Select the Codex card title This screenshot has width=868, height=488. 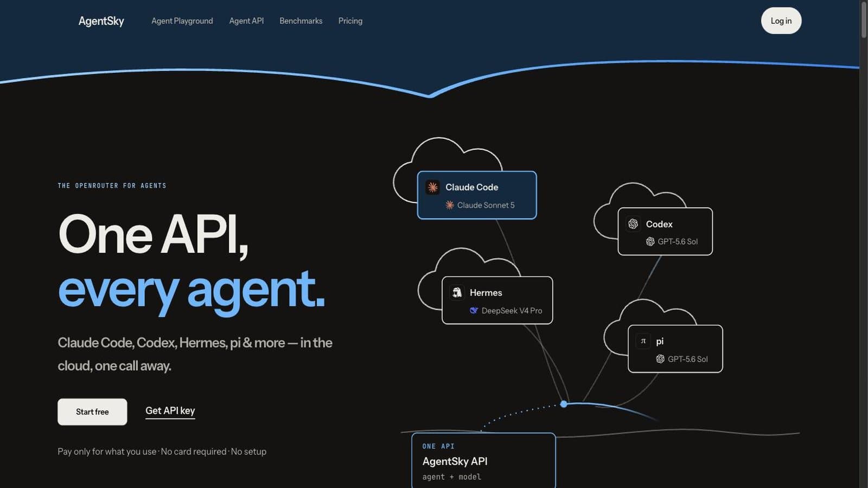pos(659,224)
